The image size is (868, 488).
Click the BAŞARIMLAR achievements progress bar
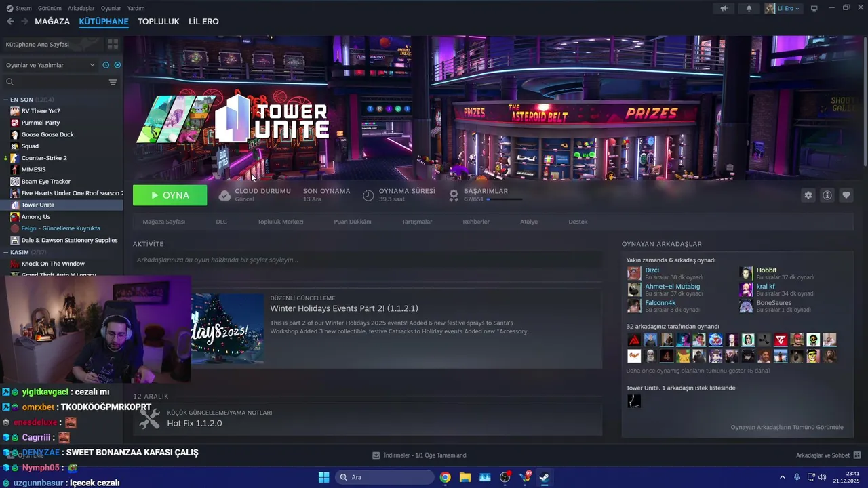(505, 199)
